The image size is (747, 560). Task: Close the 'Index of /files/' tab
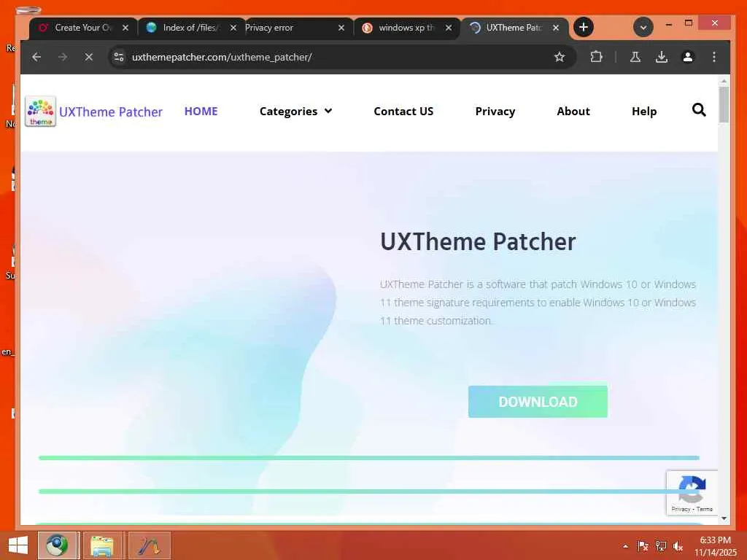[x=233, y=28]
